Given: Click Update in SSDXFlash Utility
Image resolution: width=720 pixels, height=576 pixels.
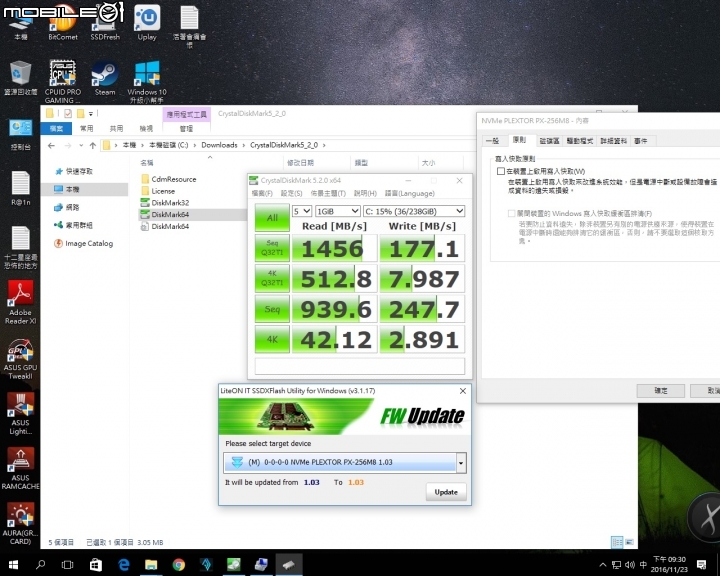Looking at the screenshot, I should tap(446, 492).
